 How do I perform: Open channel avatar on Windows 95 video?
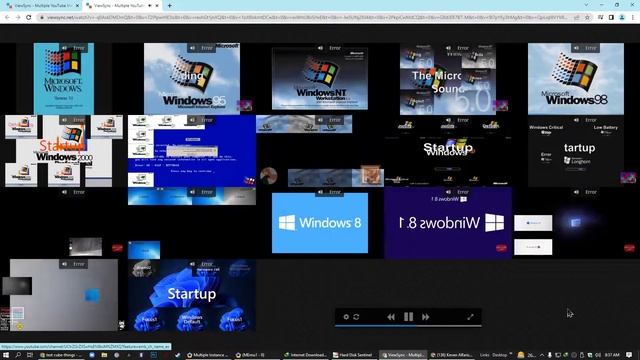pyautogui.click(x=245, y=105)
